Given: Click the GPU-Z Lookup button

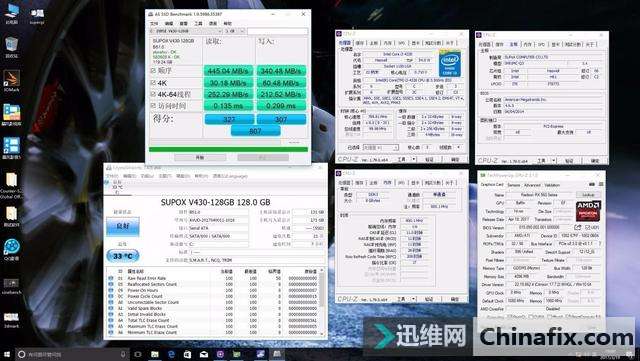Looking at the screenshot, I should point(588,195).
